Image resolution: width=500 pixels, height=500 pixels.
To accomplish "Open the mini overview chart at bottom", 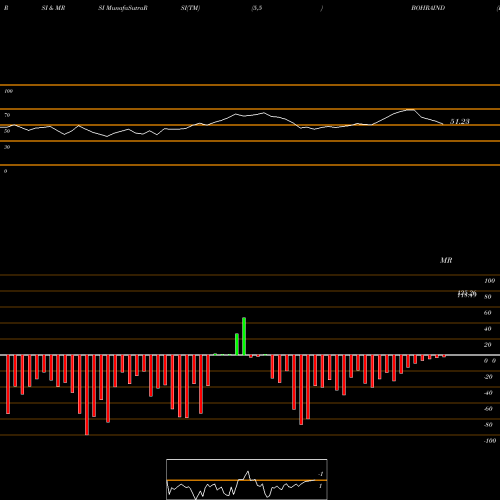I will 247,479.
